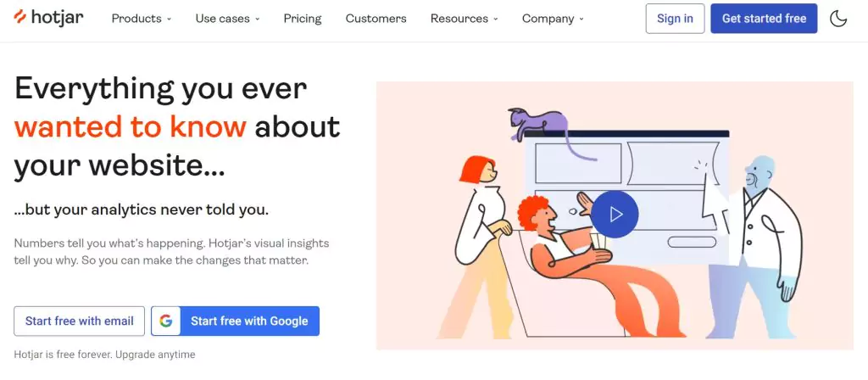868x380 pixels.
Task: Expand the Products dropdown menu
Action: coord(142,19)
